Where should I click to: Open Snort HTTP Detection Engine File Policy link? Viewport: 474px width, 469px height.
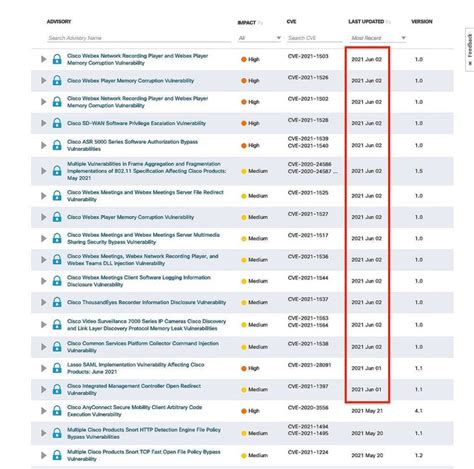144,433
